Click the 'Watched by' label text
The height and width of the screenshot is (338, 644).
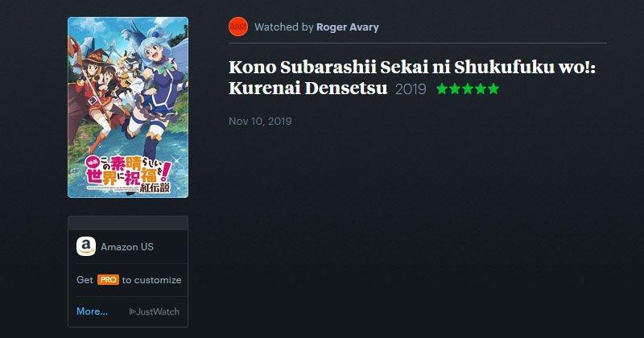[x=284, y=27]
